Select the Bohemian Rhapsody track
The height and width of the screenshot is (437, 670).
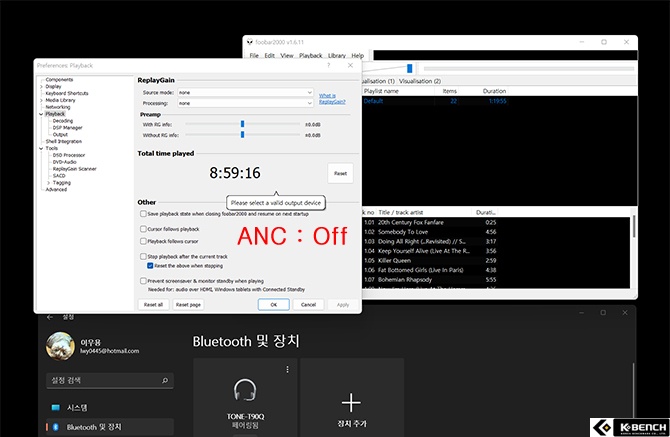tap(431, 280)
